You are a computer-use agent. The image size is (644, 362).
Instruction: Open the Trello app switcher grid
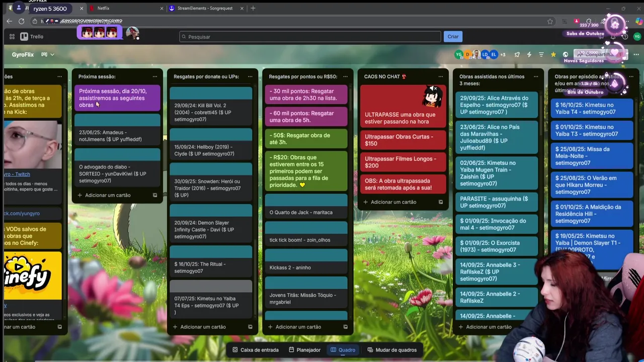click(12, 37)
